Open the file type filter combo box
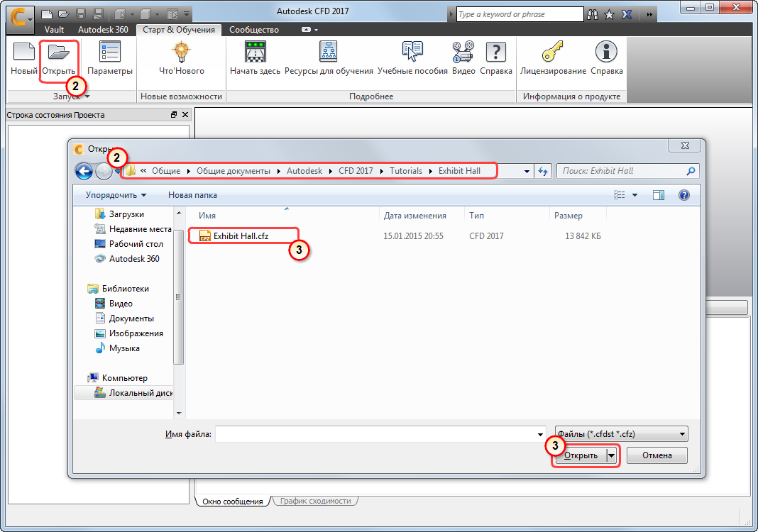758x532 pixels. pyautogui.click(x=621, y=434)
